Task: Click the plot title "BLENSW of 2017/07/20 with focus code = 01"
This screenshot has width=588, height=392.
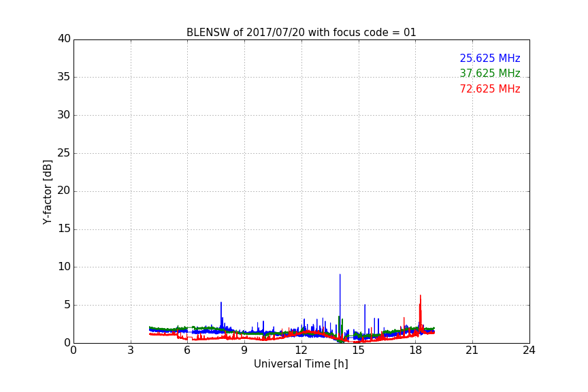Action: click(301, 33)
